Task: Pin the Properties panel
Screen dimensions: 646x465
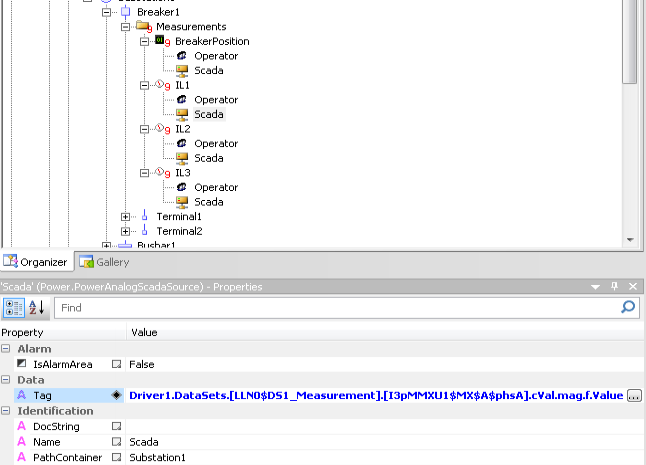Action: (614, 286)
